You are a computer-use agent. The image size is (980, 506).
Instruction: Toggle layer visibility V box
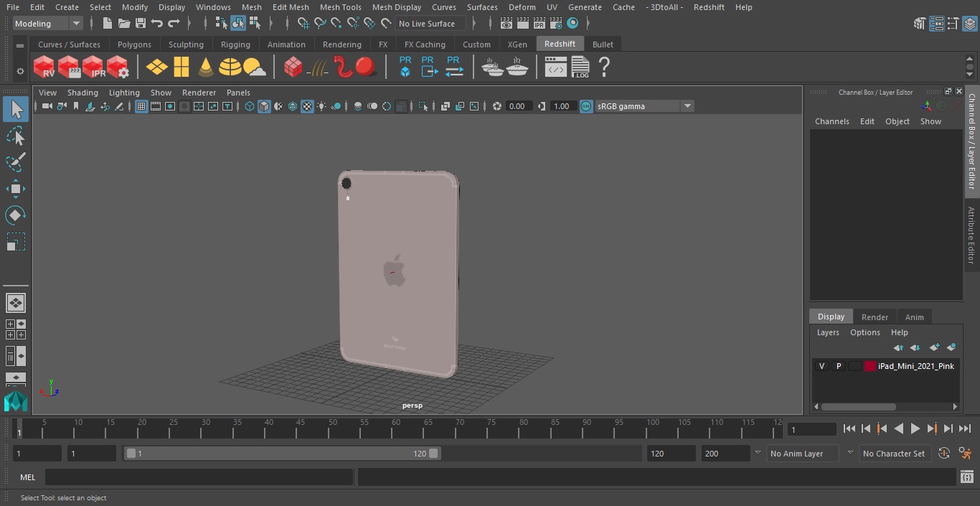coord(821,366)
